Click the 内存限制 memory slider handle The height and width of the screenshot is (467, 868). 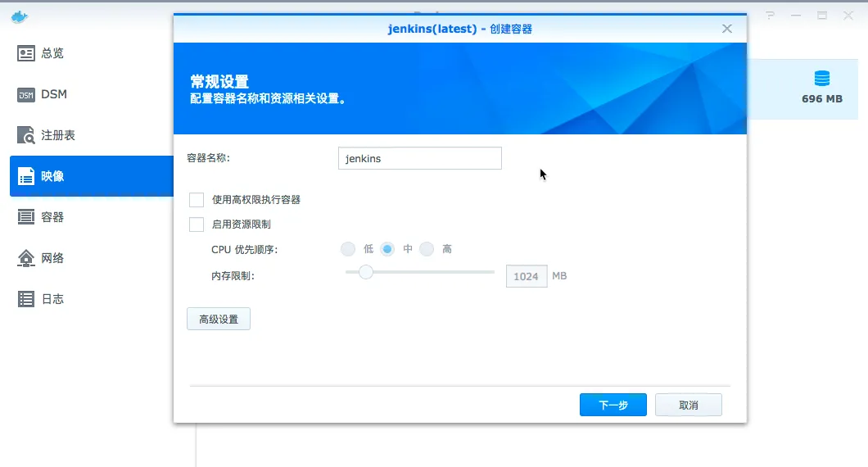click(x=365, y=272)
